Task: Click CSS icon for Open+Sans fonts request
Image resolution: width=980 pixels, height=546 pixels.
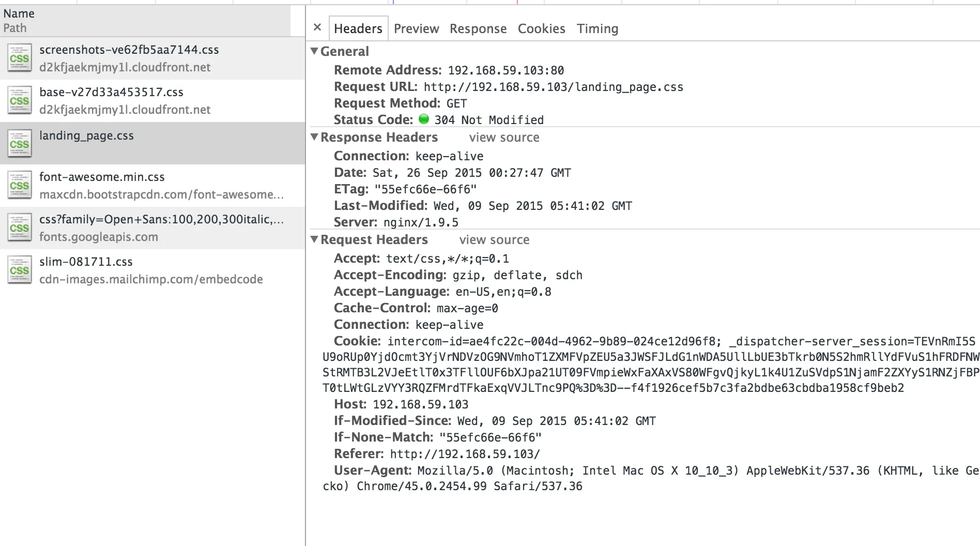Action: click(20, 228)
